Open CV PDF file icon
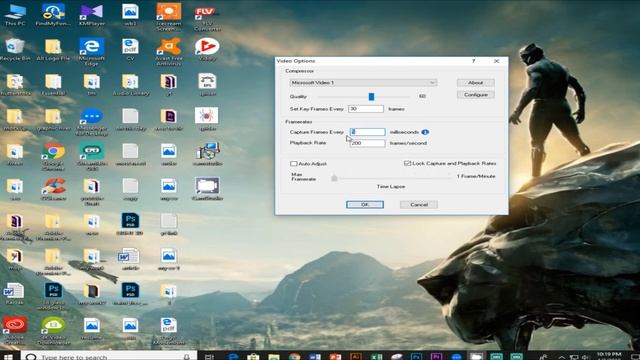Viewport: 640px width, 360px height. coord(130,50)
